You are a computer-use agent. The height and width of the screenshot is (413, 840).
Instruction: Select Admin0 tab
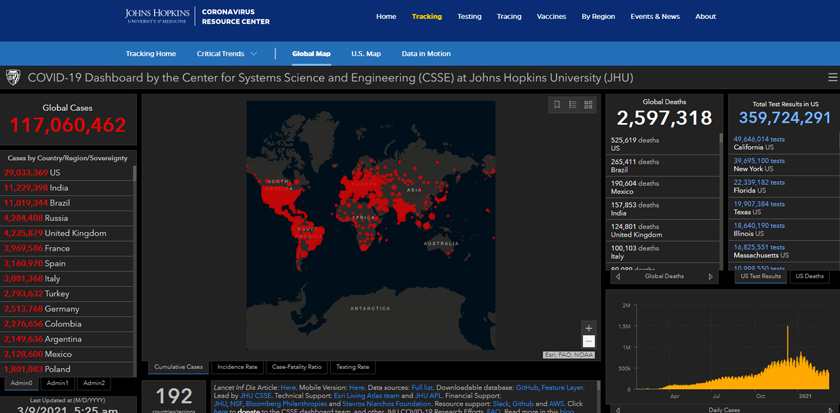tap(21, 383)
